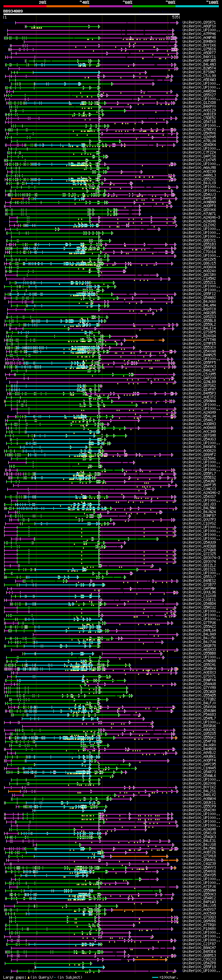View alignment for UniRef100_C1GVG2
This screenshot has width=222, height=980.
199,523
